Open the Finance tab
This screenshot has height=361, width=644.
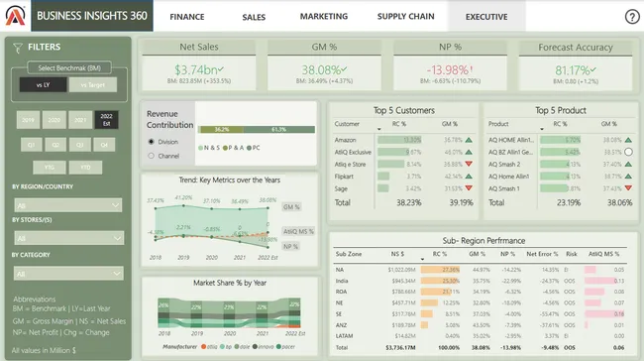(187, 17)
